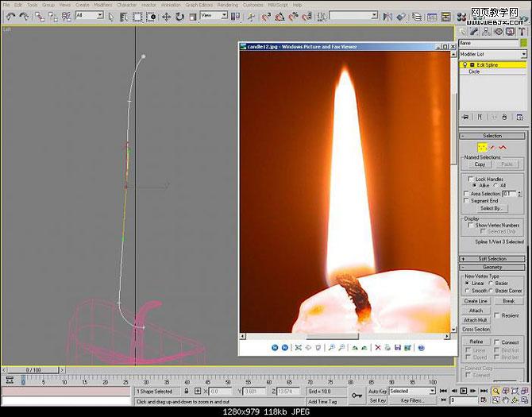This screenshot has width=532, height=417.
Task: Click Zoom In icon in Picture Viewer
Action: pyautogui.click(x=331, y=347)
